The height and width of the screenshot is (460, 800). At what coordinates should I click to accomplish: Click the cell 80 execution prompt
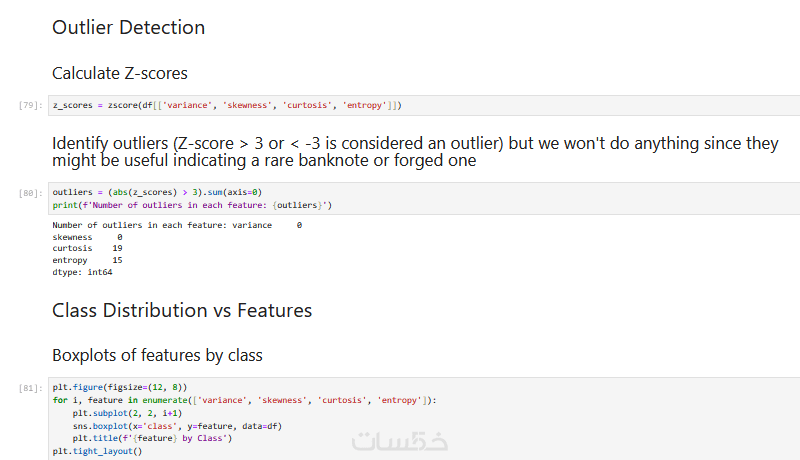click(30, 192)
